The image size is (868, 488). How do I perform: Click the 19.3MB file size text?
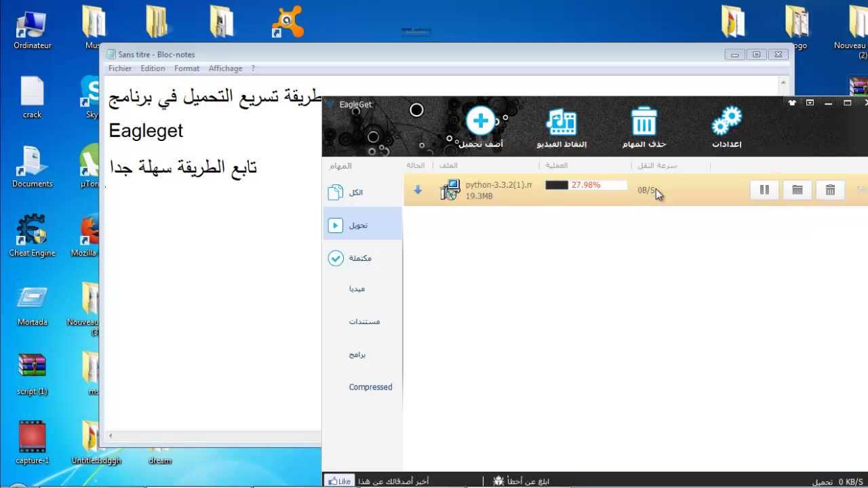click(x=479, y=196)
